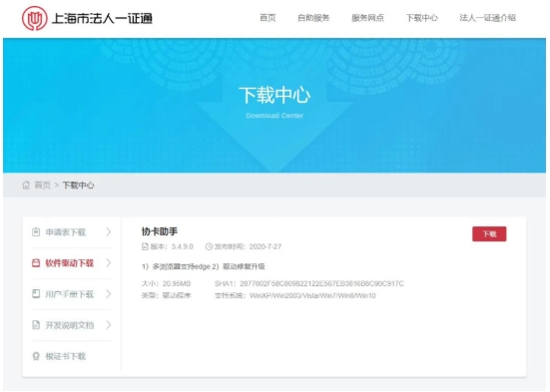The height and width of the screenshot is (392, 550).
Task: Click the 上海市法人一证通 site title text
Action: [x=102, y=18]
